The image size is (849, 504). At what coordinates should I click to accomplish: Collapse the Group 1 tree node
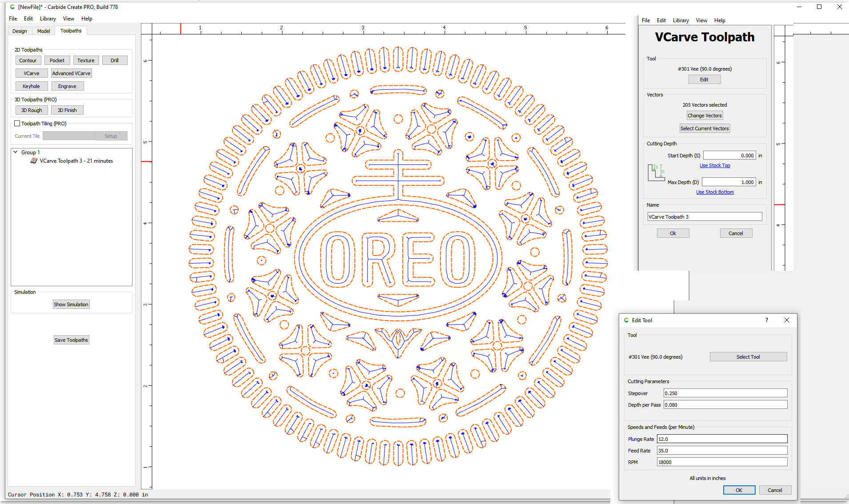pos(16,152)
